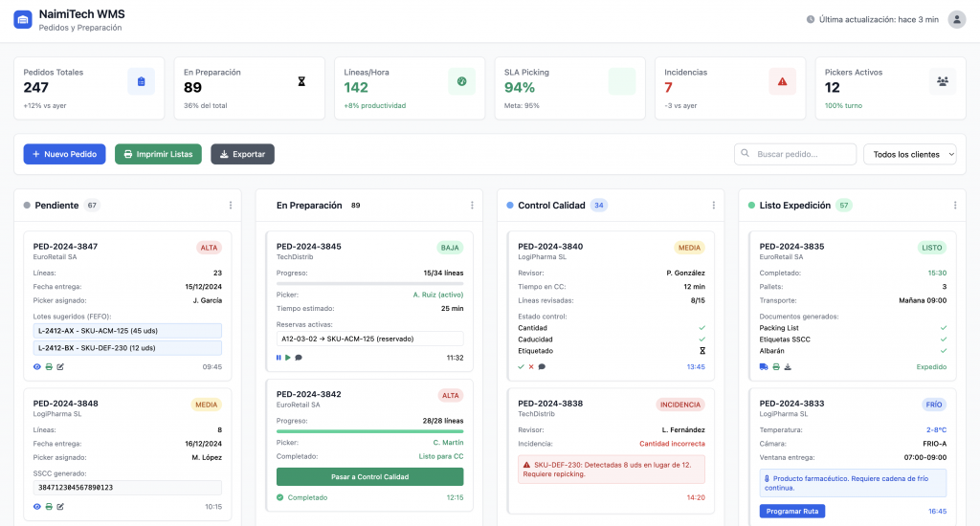Click the download icon on PED-2024-3835
The image size is (980, 526).
(788, 366)
